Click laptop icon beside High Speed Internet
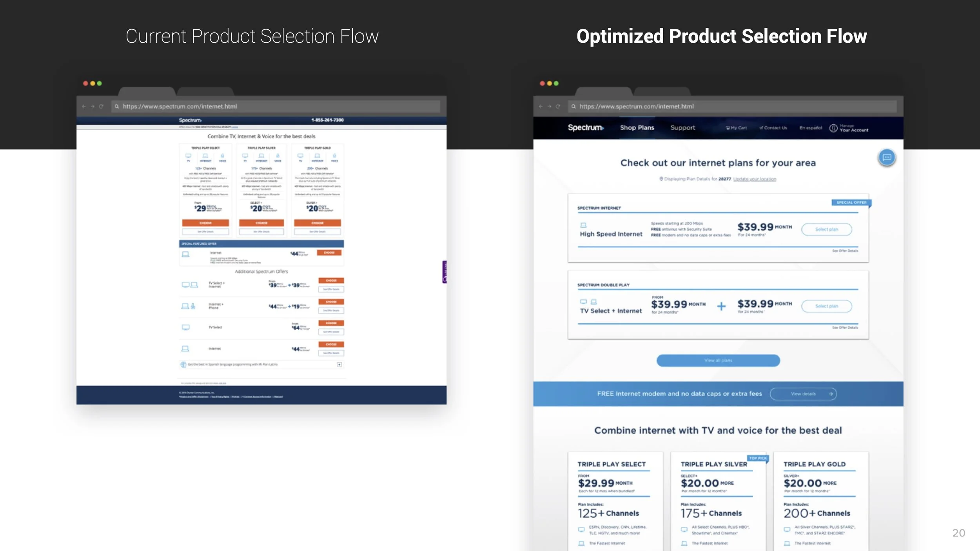This screenshot has width=980, height=551. (583, 225)
